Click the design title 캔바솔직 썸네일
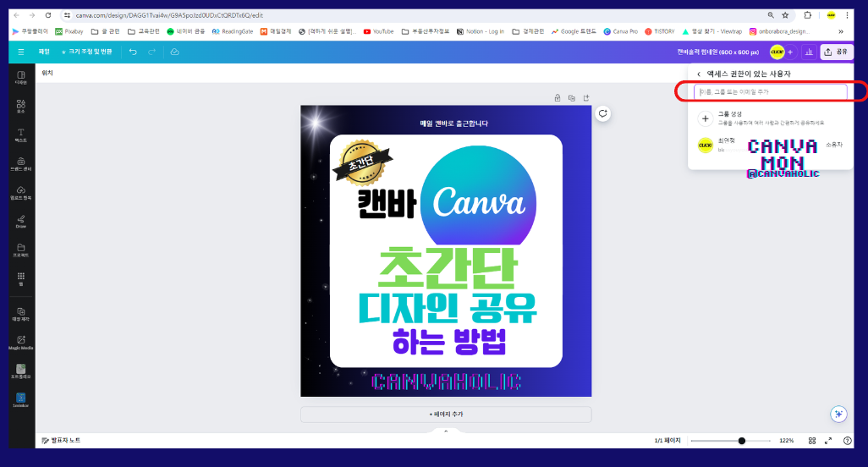This screenshot has height=467, width=868. pyautogui.click(x=717, y=52)
